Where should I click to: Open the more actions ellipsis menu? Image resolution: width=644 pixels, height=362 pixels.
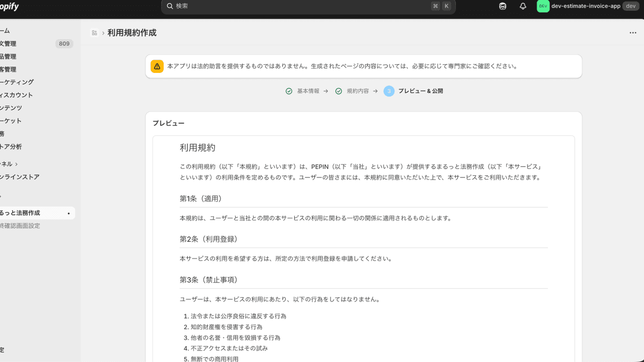click(632, 32)
